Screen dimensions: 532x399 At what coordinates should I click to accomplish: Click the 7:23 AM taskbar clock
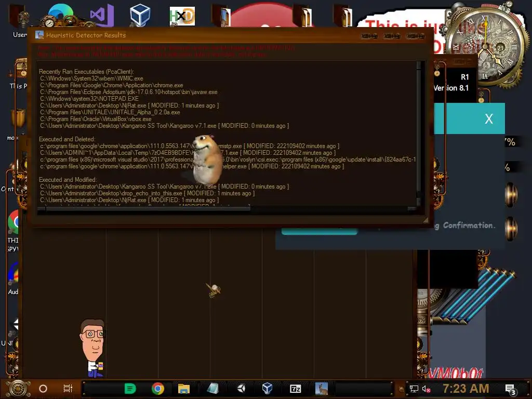[x=466, y=389]
